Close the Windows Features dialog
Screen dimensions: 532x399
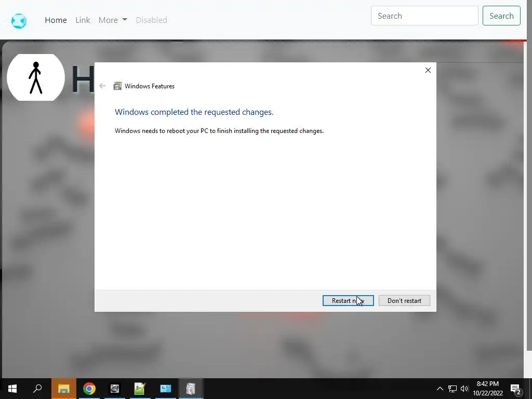(x=428, y=70)
